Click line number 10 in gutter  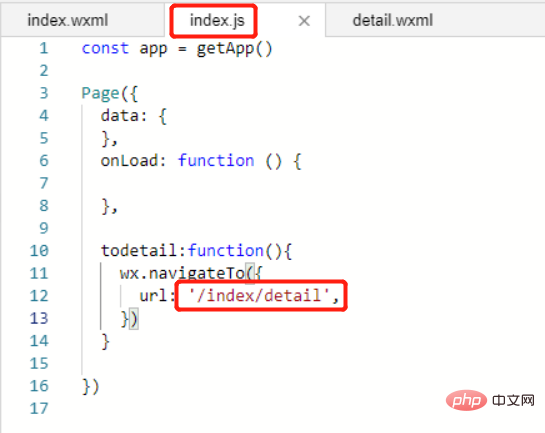pyautogui.click(x=39, y=251)
